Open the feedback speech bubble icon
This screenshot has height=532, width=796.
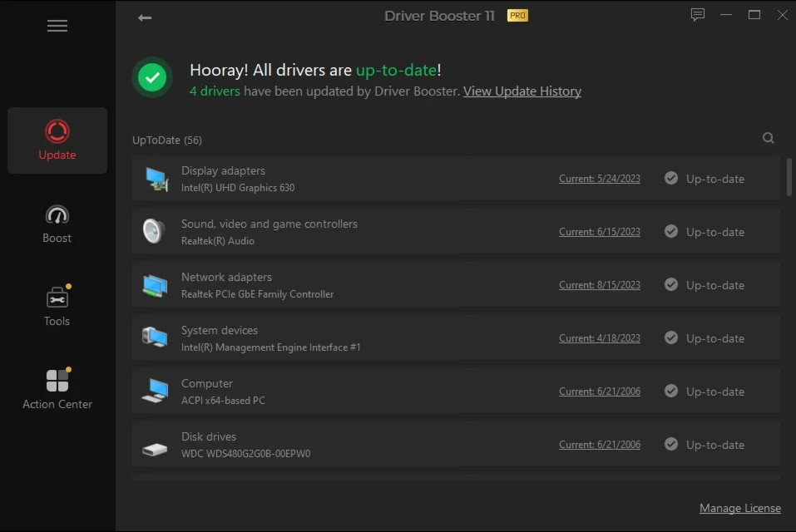[697, 15]
